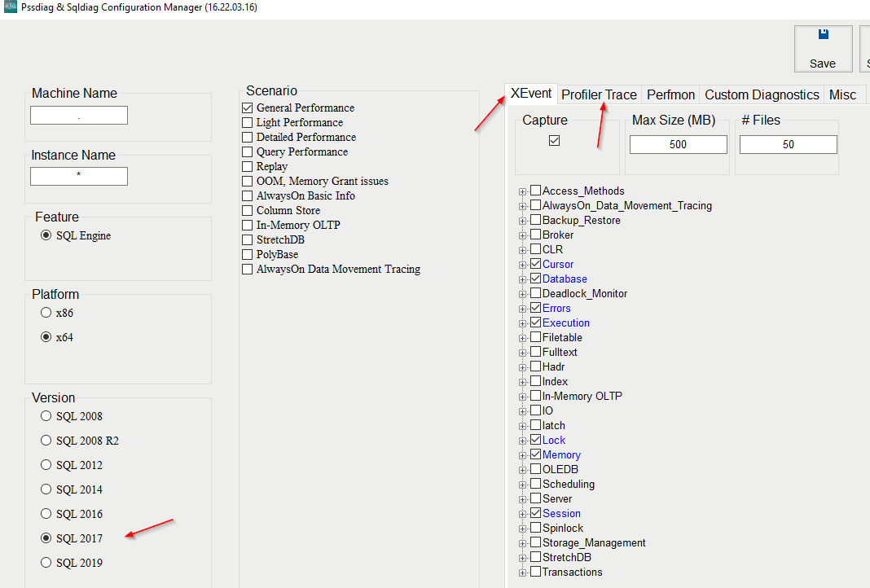Choose SQL 2012 as the version
The width and height of the screenshot is (870, 588).
(46, 464)
